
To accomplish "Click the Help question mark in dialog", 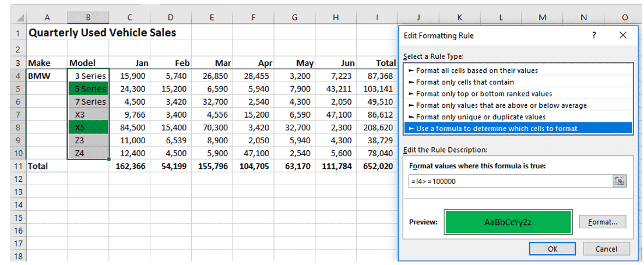I will [x=594, y=36].
